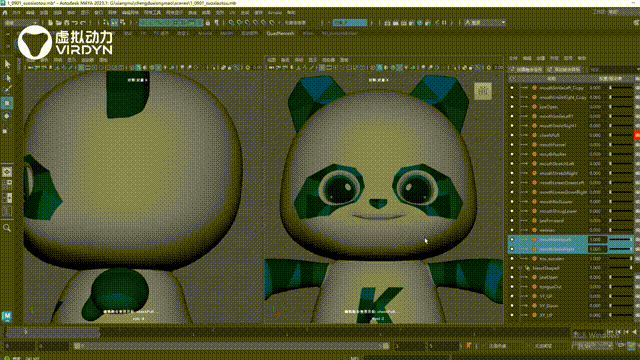
Task: Switch to the QuadRemesh shelf tab
Action: pyautogui.click(x=280, y=33)
